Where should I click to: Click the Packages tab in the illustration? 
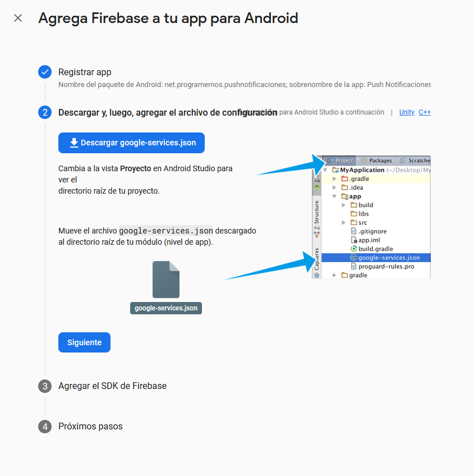click(x=376, y=161)
